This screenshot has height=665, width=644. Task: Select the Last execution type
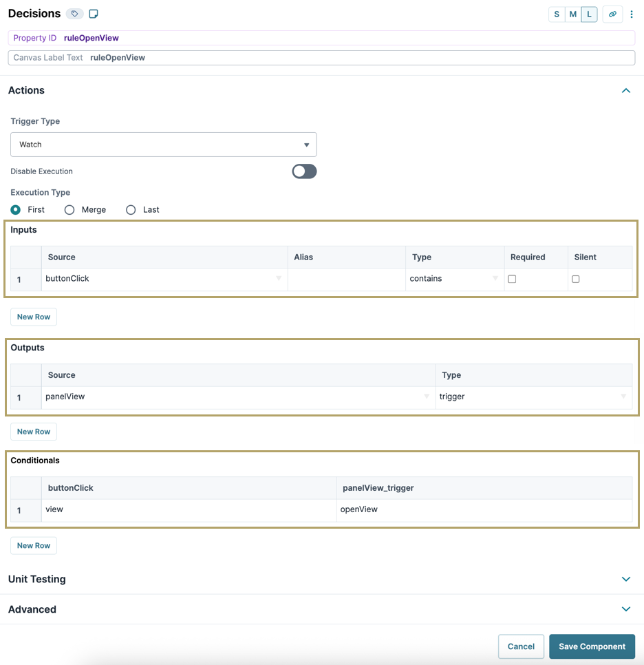131,209
